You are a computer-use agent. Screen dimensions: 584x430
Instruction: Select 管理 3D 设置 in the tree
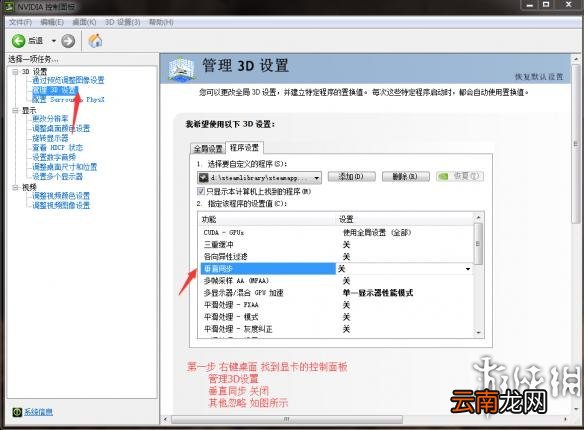[55, 90]
